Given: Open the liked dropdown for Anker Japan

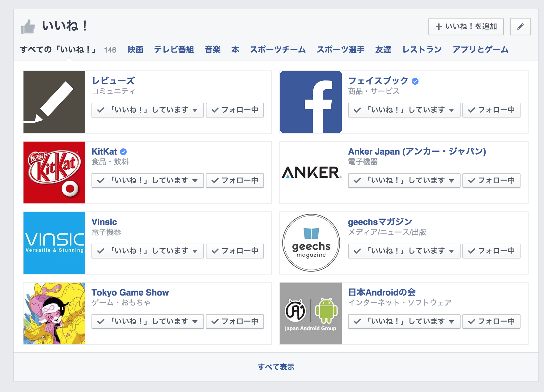Looking at the screenshot, I should [x=404, y=181].
